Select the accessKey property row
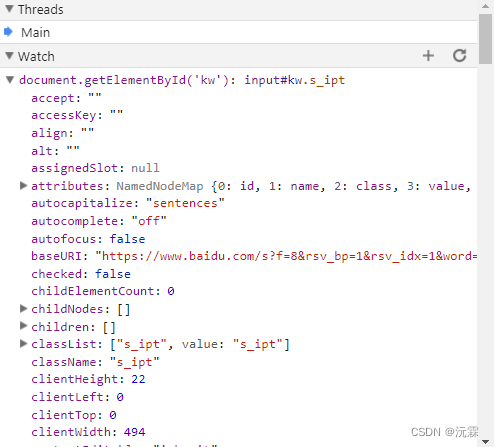The width and height of the screenshot is (494, 447). (77, 115)
